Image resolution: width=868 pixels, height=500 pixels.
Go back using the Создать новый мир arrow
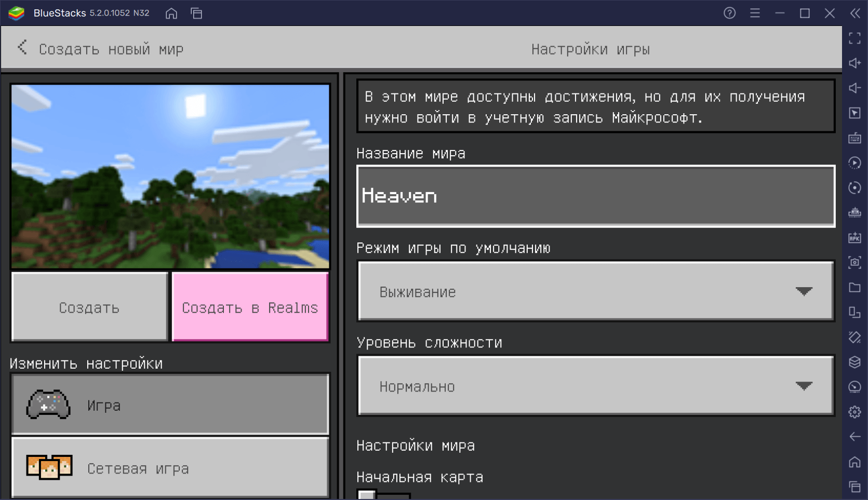coord(22,48)
